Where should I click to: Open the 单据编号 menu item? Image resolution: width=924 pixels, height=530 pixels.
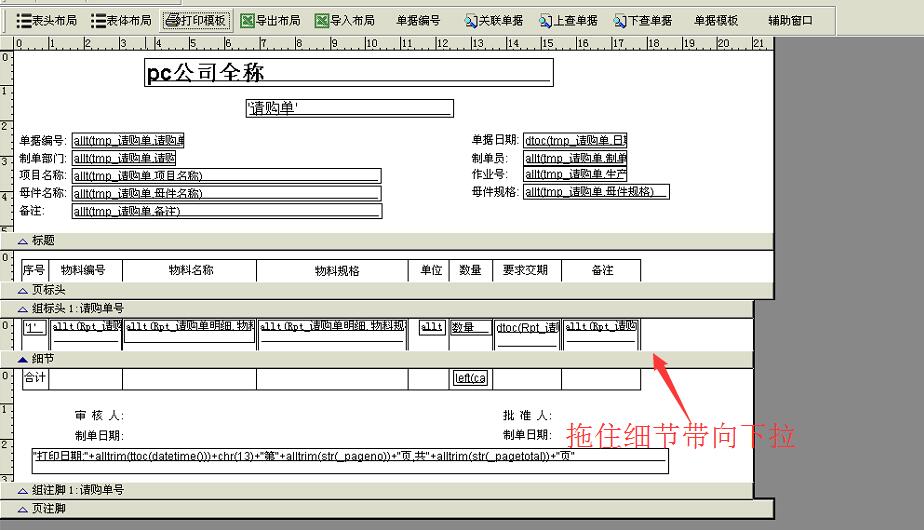click(418, 20)
